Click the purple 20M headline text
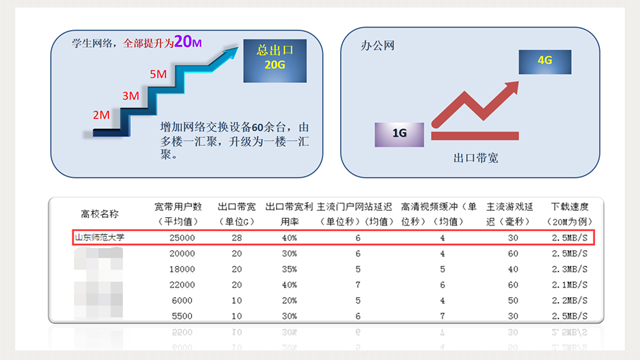 (x=188, y=41)
